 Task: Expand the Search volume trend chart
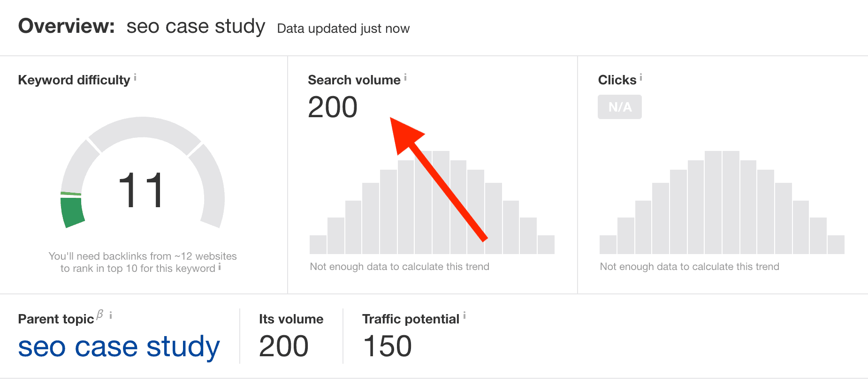click(x=432, y=206)
